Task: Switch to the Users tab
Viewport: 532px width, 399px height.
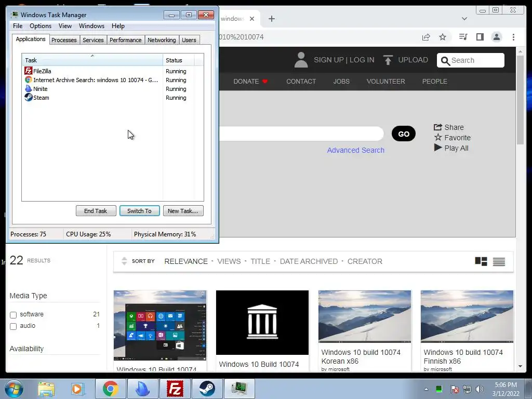Action: 189,40
